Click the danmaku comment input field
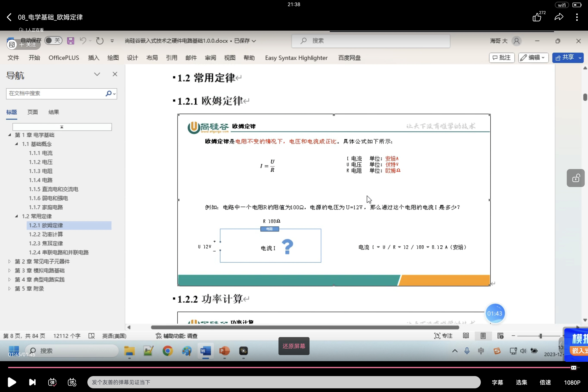Viewport: 588px width, 392px height. tap(284, 382)
